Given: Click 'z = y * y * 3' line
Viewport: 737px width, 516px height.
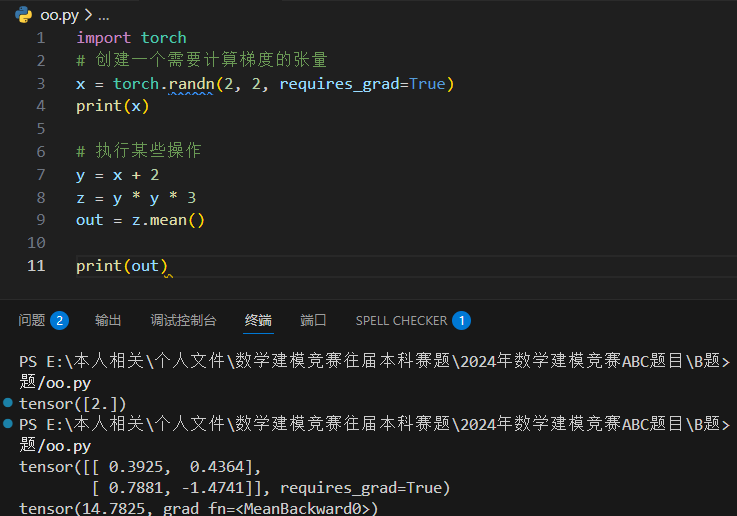Looking at the screenshot, I should 136,198.
